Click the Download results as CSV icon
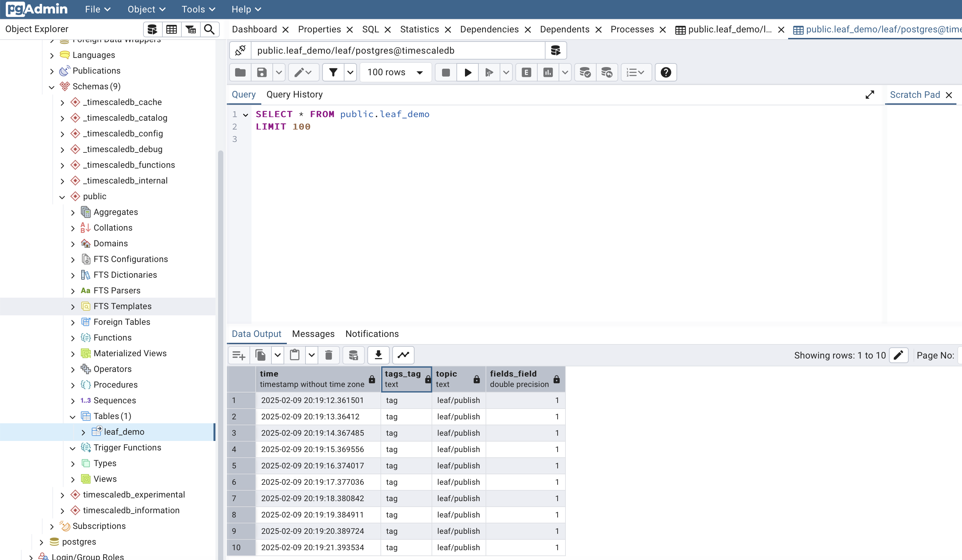 (378, 355)
